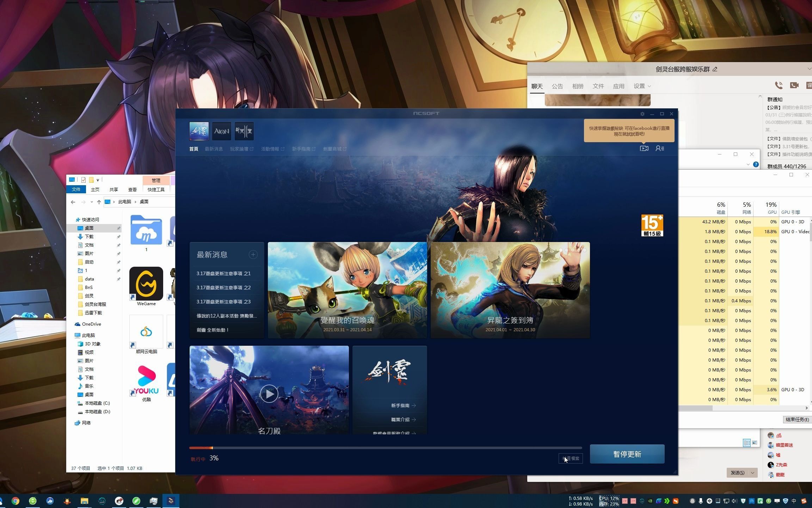
Task: Click 结束任务(E) in Task Manager
Action: tap(797, 419)
